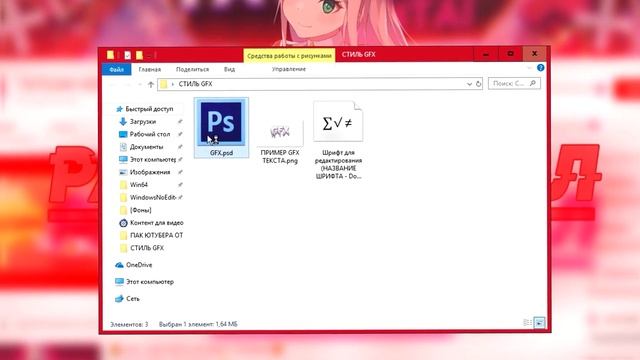
Task: Maximize the СТИЛЬ GFX window
Action: coord(510,54)
